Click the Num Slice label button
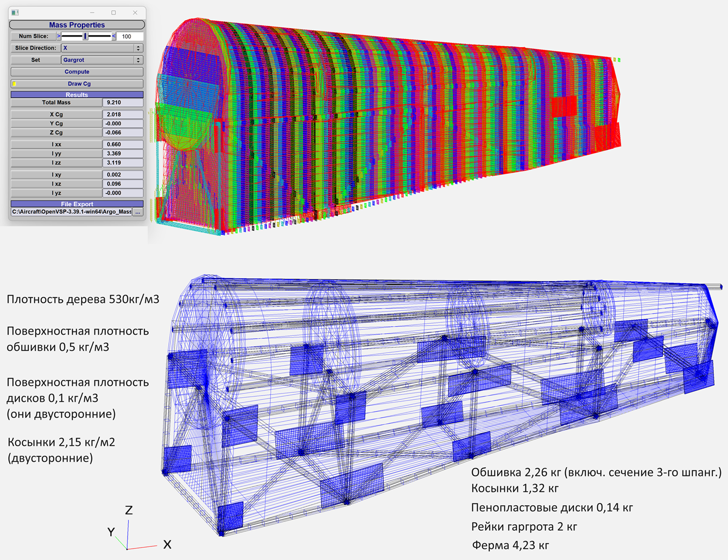 pyautogui.click(x=33, y=36)
